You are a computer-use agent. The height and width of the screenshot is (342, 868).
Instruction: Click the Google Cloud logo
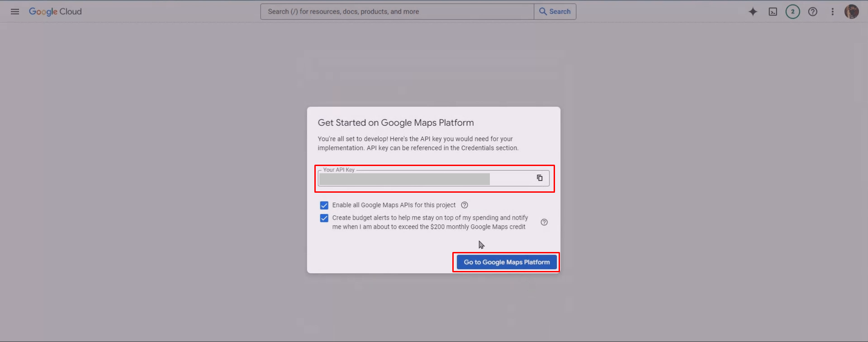point(55,12)
